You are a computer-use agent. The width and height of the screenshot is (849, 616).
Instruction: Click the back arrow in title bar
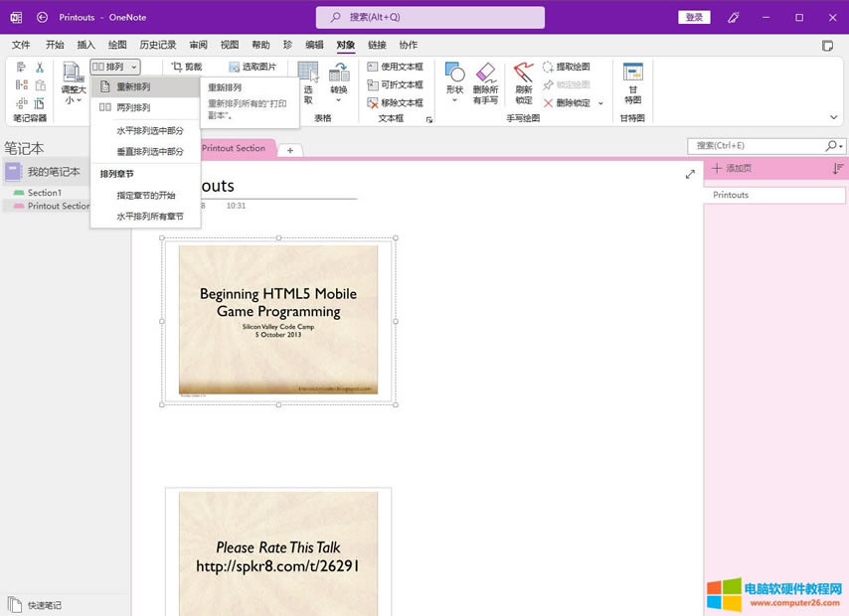click(42, 17)
